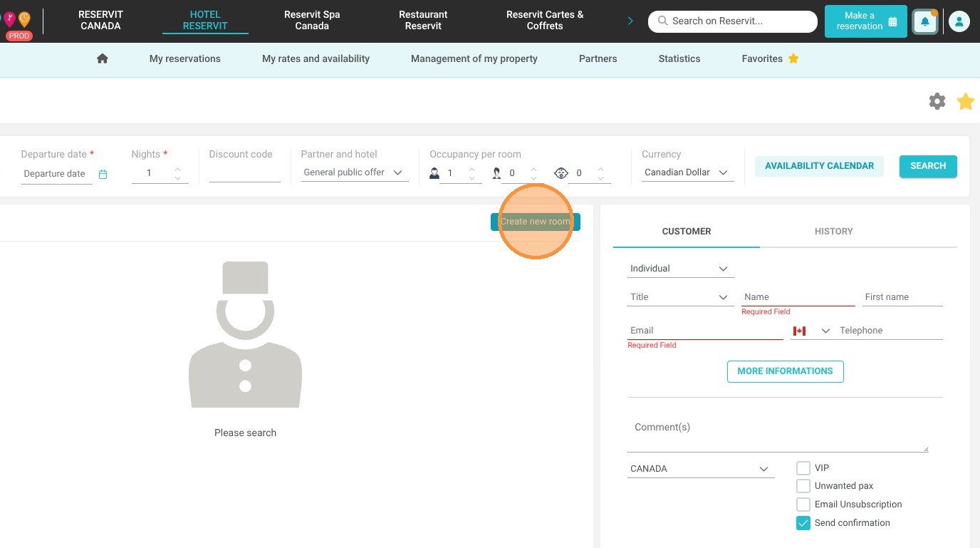Open the Favorites menu

770,58
